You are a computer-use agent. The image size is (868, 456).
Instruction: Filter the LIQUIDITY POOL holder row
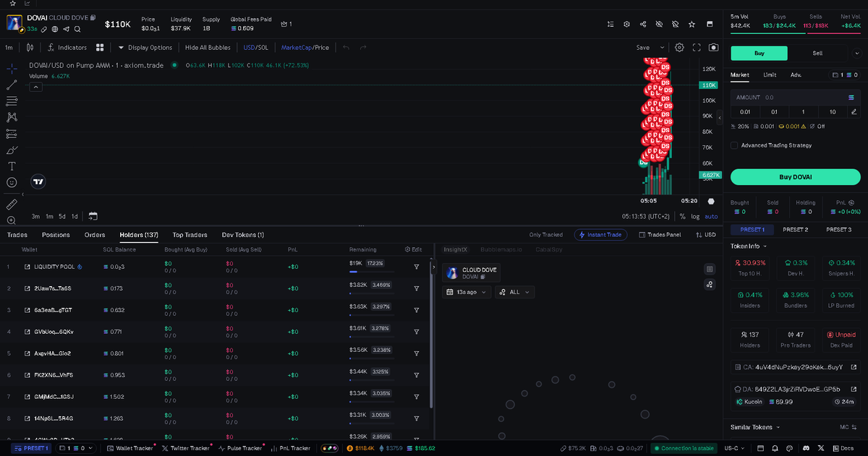(416, 267)
